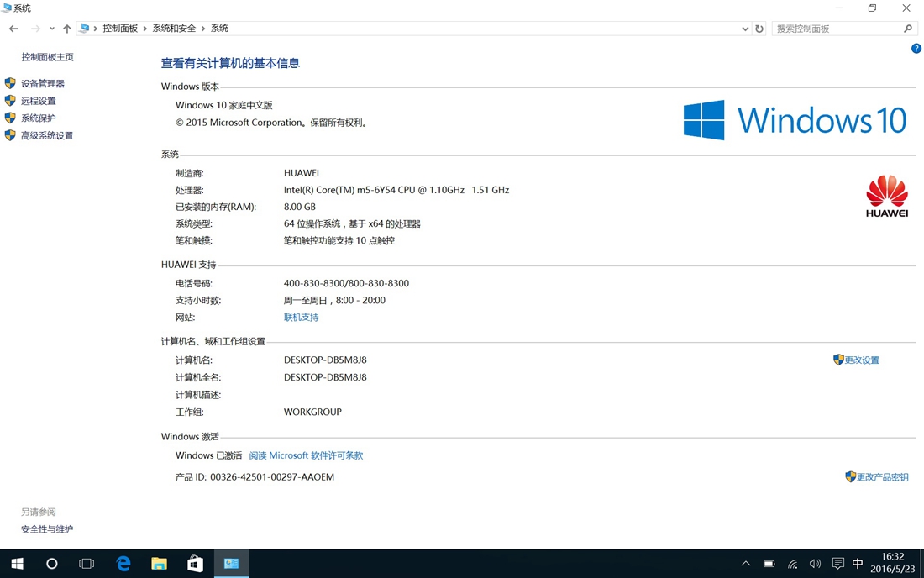Click the phone number 400-830-8300/800-830-8300
Screen dimensions: 924x578
[x=346, y=283]
